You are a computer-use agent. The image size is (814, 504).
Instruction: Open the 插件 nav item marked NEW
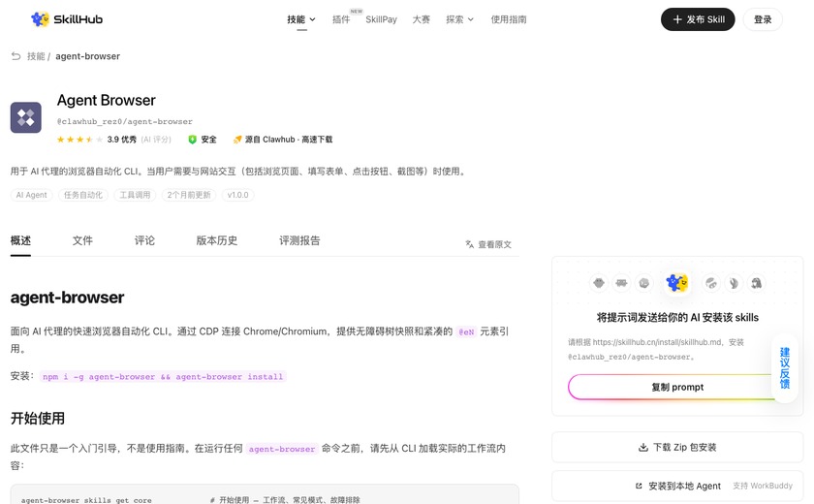(x=341, y=19)
